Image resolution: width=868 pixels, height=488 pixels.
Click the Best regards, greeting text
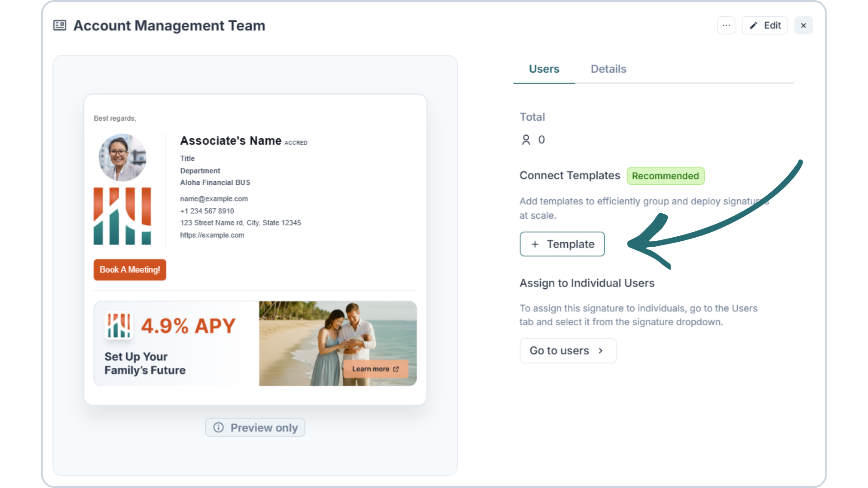click(x=115, y=118)
